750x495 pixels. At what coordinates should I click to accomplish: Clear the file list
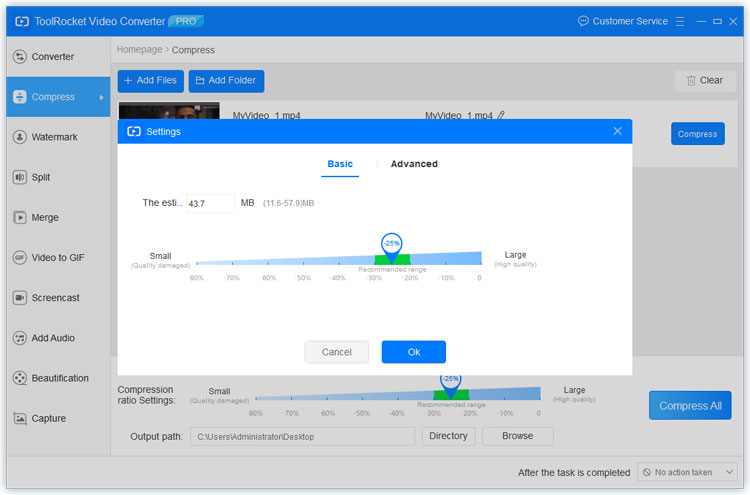pos(705,80)
